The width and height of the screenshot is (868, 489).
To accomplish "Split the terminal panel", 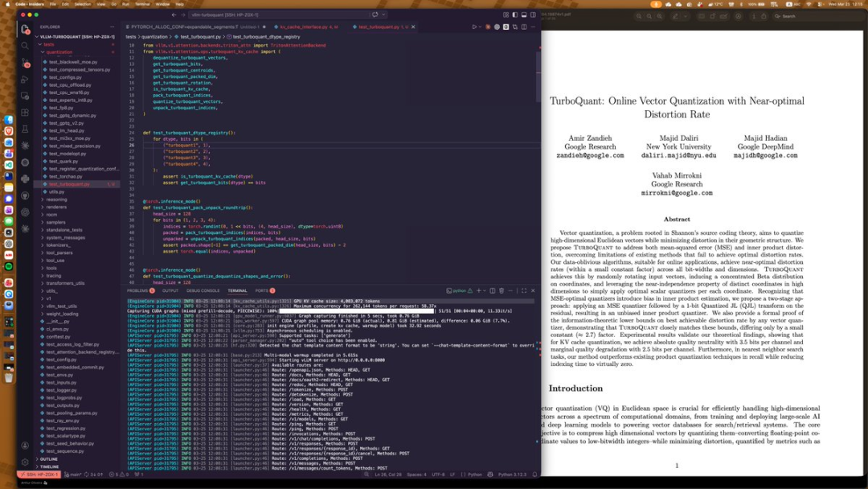I will [x=492, y=290].
